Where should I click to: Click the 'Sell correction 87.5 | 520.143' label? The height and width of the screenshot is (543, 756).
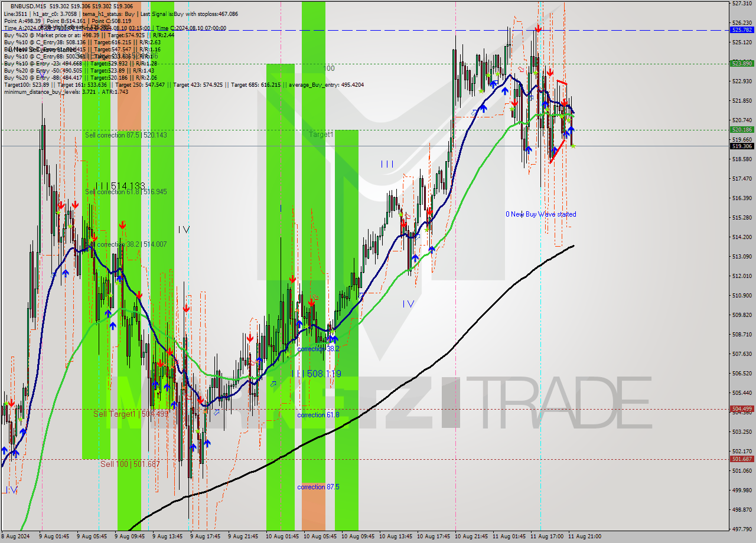tap(126, 135)
